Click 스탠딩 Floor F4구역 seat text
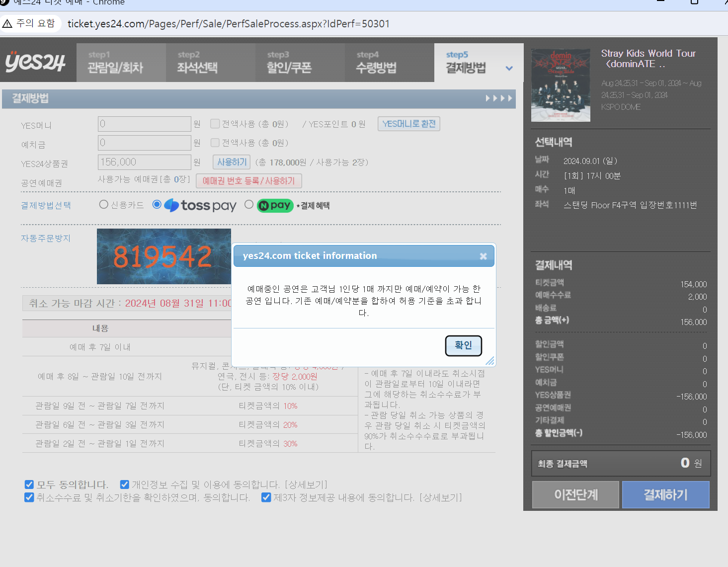Image resolution: width=728 pixels, height=567 pixels. pos(630,205)
